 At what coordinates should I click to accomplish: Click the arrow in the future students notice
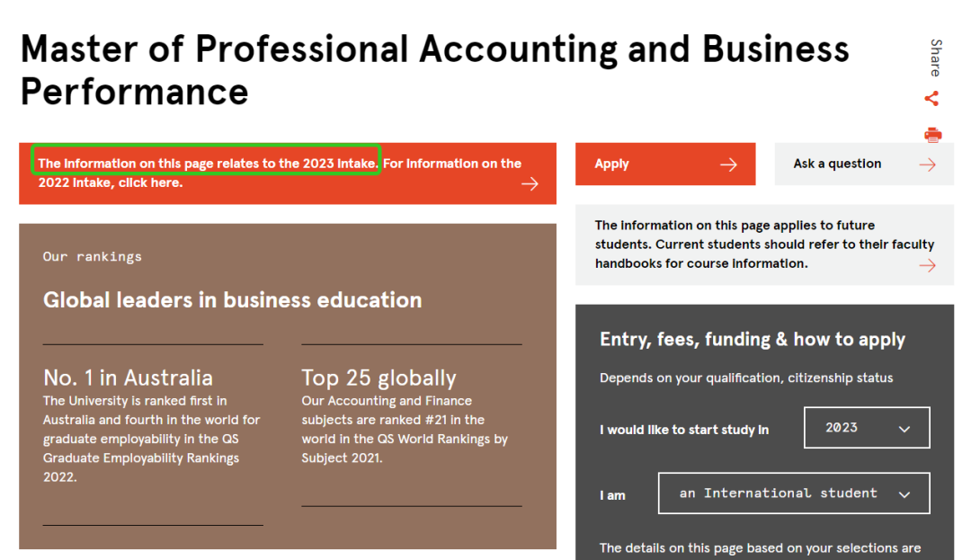point(927,265)
